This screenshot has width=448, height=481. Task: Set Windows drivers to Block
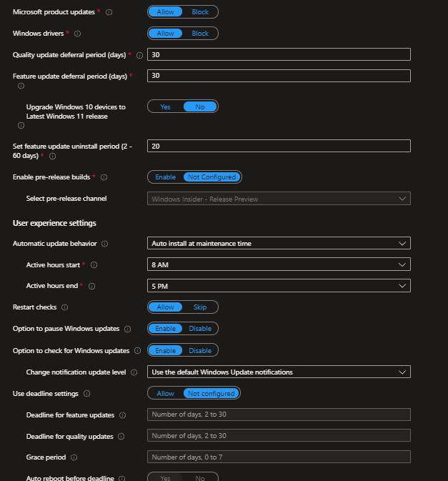click(200, 34)
